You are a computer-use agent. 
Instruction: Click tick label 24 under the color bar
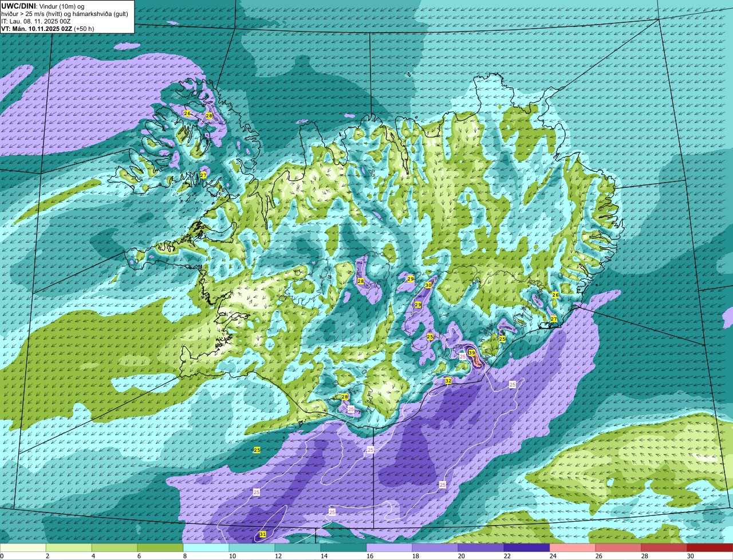[x=553, y=556]
